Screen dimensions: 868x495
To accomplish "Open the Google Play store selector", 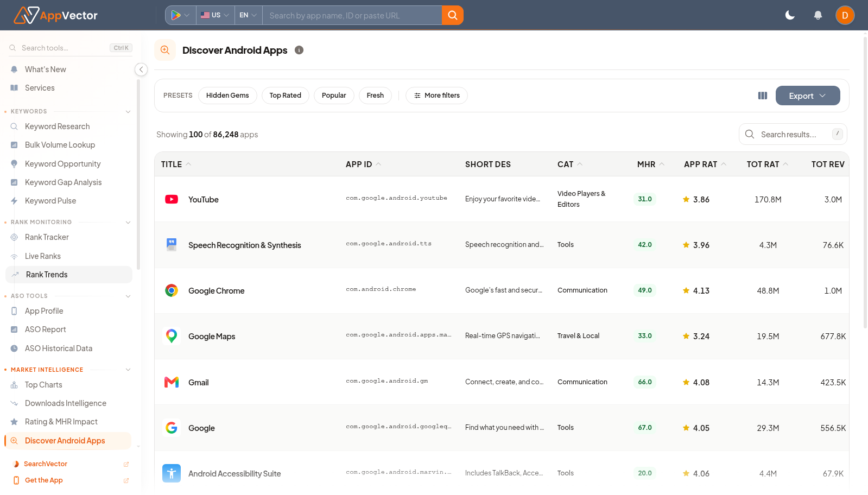I will [180, 15].
